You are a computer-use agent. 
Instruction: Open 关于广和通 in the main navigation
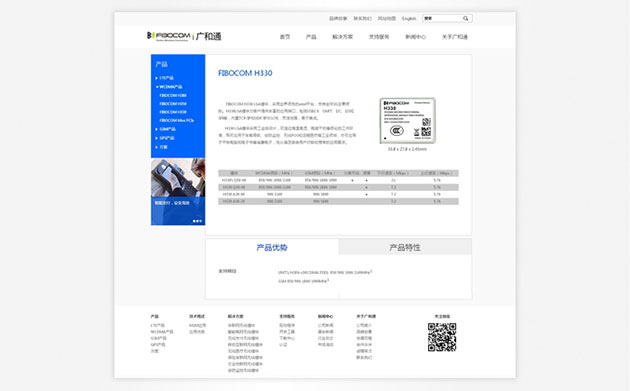click(455, 37)
